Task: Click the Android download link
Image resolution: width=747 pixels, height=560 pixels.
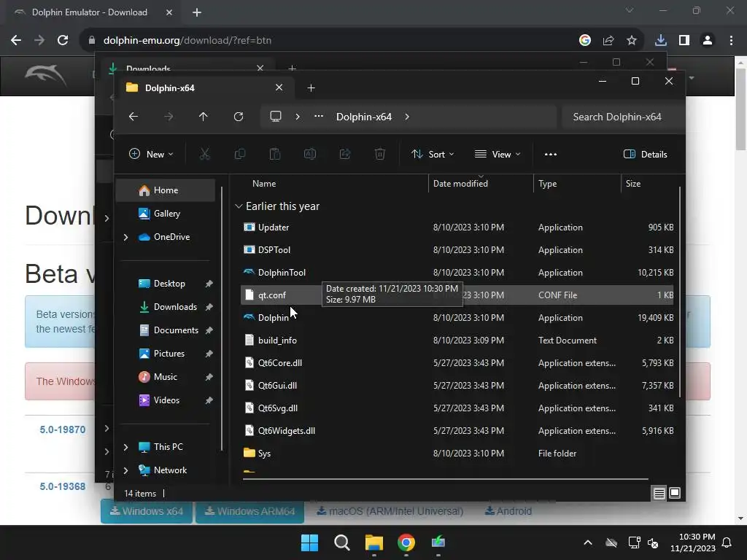Action: [x=508, y=511]
